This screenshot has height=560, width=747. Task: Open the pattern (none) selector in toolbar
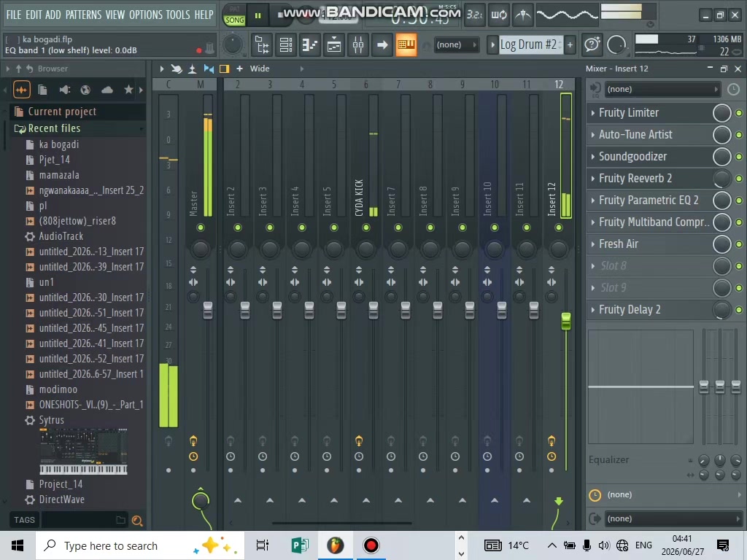pos(457,44)
